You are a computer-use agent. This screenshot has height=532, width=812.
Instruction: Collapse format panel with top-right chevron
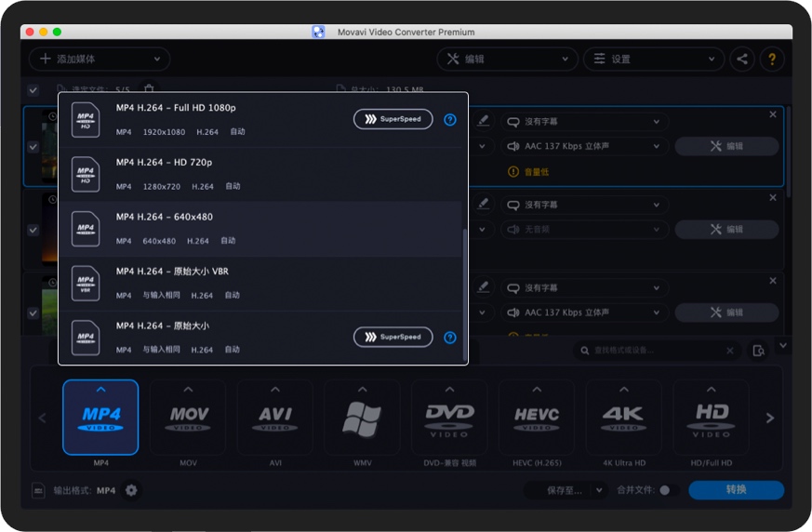(783, 345)
